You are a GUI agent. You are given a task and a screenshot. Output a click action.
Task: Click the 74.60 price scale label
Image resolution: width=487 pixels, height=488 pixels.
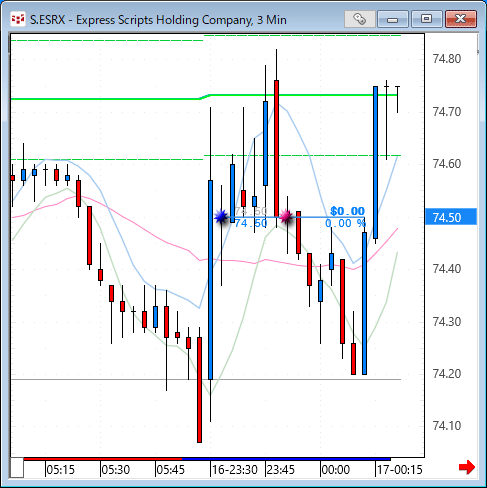click(447, 164)
